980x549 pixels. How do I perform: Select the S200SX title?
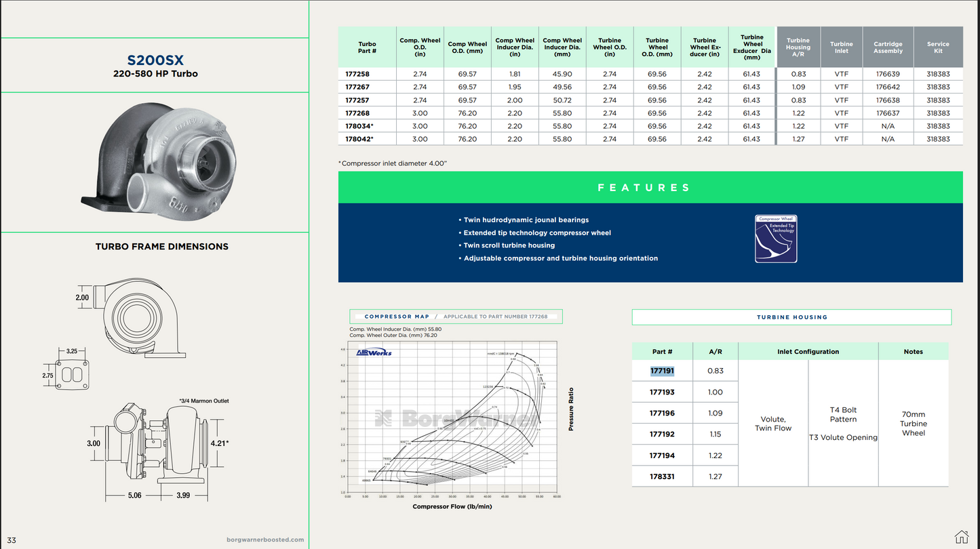click(155, 60)
